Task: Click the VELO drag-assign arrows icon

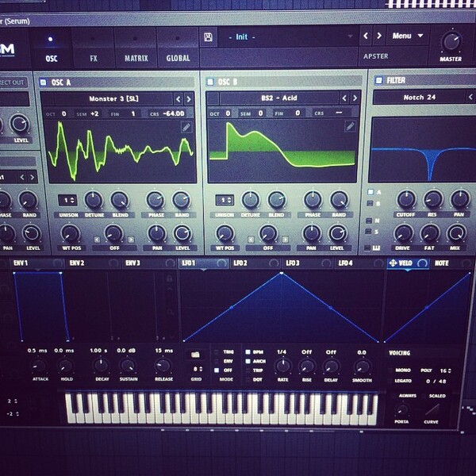Action: (393, 263)
